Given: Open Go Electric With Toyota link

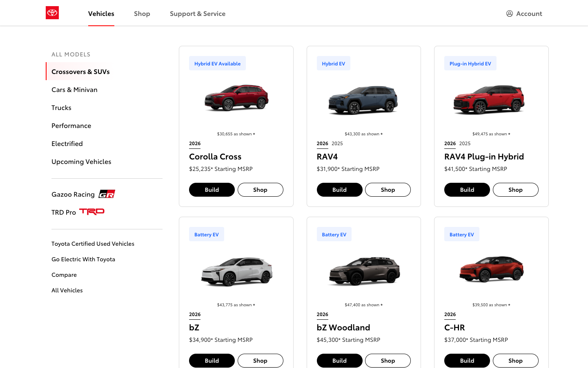Looking at the screenshot, I should (83, 259).
